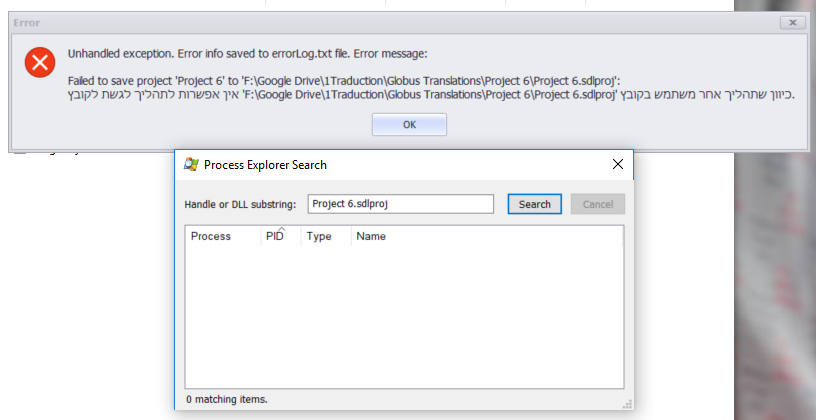816x420 pixels.
Task: Click the Error dialog title bar
Action: click(400, 21)
